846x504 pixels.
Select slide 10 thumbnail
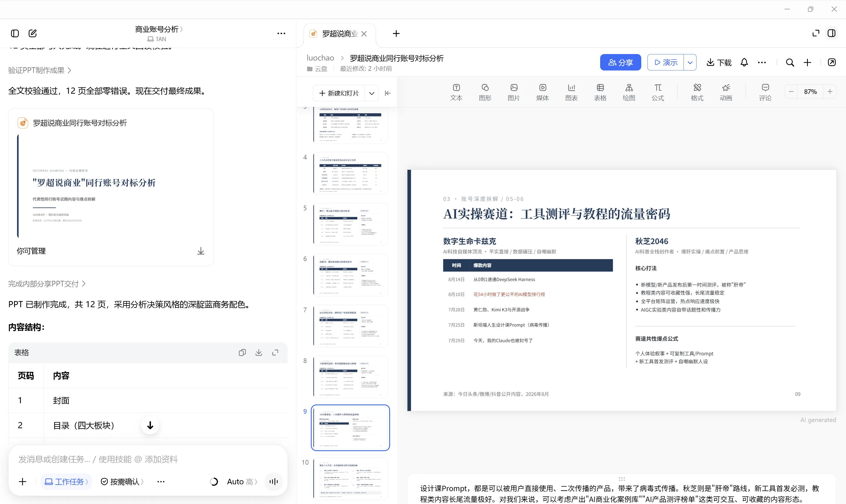click(350, 478)
